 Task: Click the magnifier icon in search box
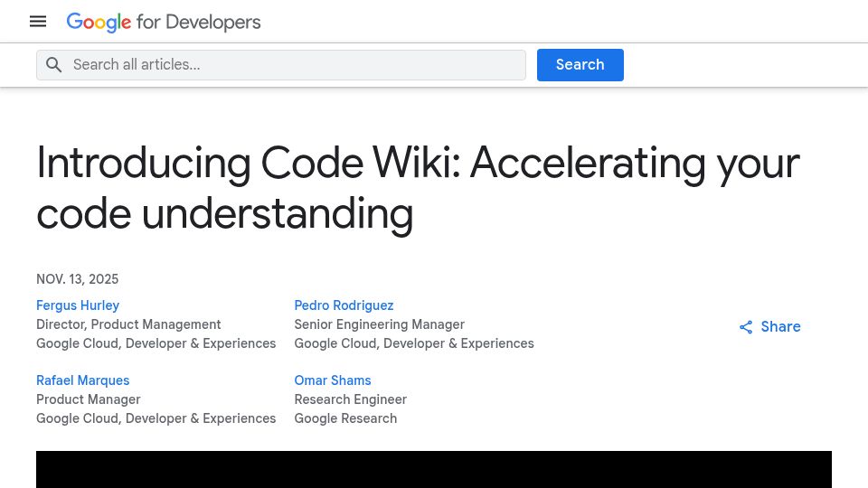pyautogui.click(x=53, y=65)
